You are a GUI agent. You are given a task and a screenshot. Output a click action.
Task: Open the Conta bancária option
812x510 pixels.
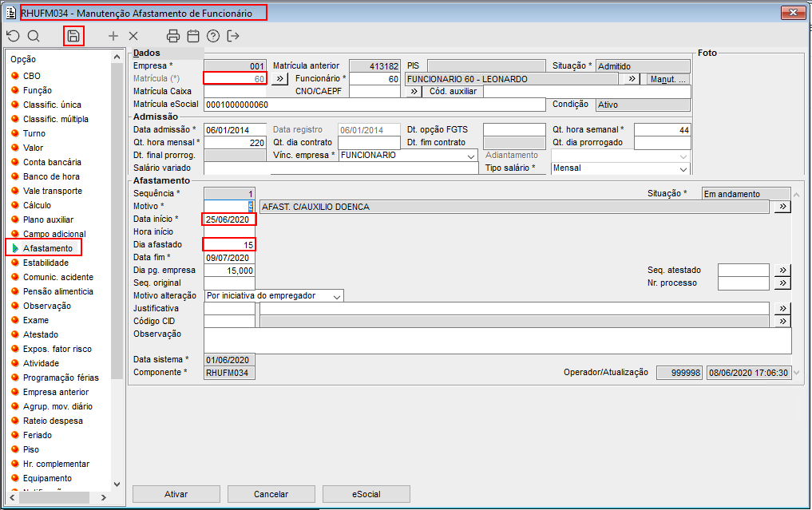(52, 162)
